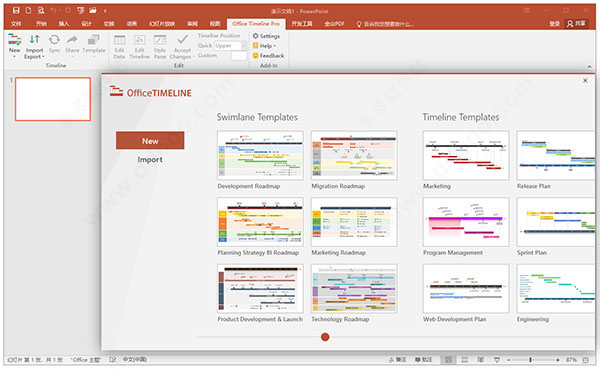Open Import Export in ribbon

(x=34, y=46)
